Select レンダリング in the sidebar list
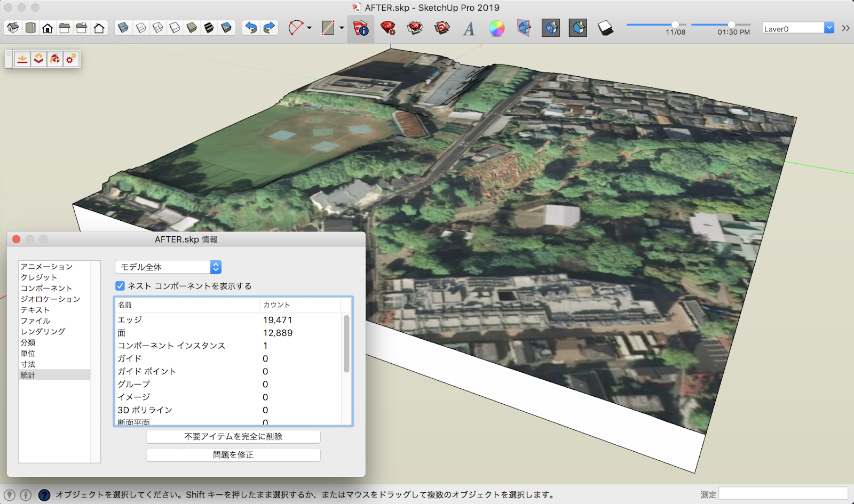The width and height of the screenshot is (854, 504). click(x=43, y=331)
